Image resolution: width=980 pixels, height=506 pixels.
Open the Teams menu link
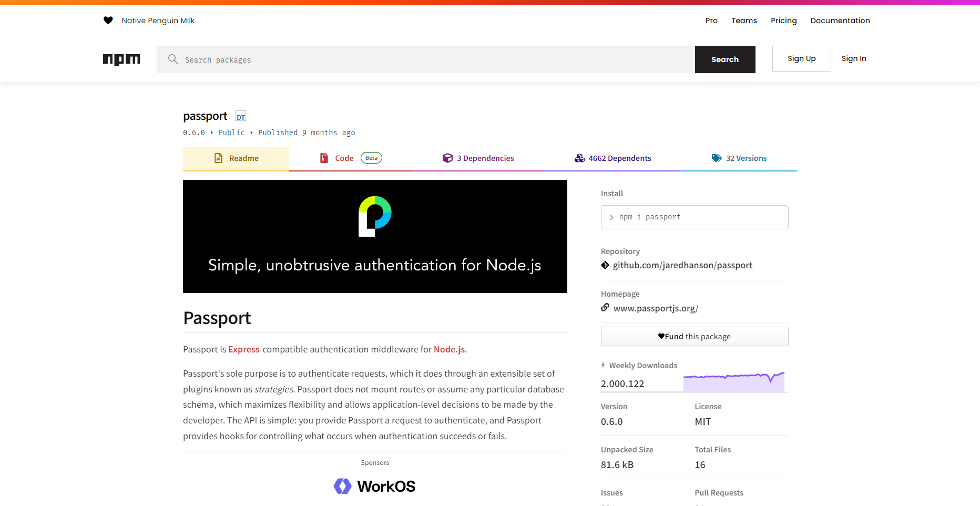744,21
